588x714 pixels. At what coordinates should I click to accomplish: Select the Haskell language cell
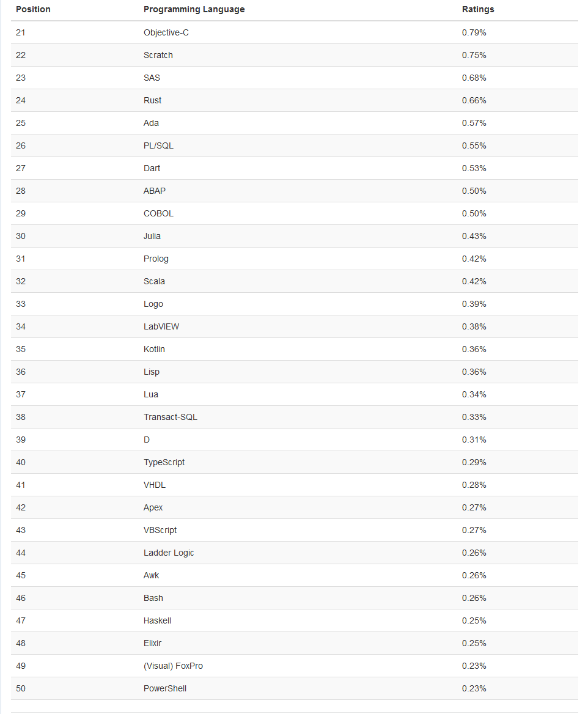[157, 620]
